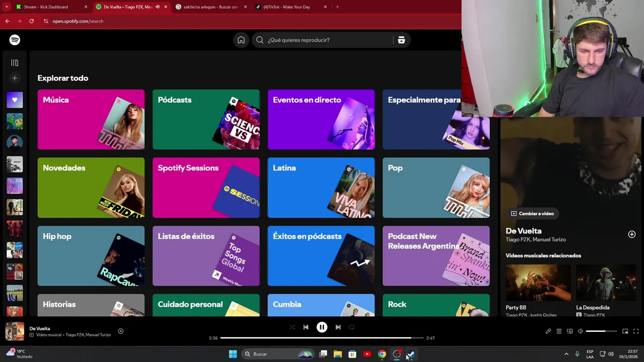Viewport: 644px width, 362px height.
Task: Toggle shuffle playback
Action: pyautogui.click(x=292, y=327)
